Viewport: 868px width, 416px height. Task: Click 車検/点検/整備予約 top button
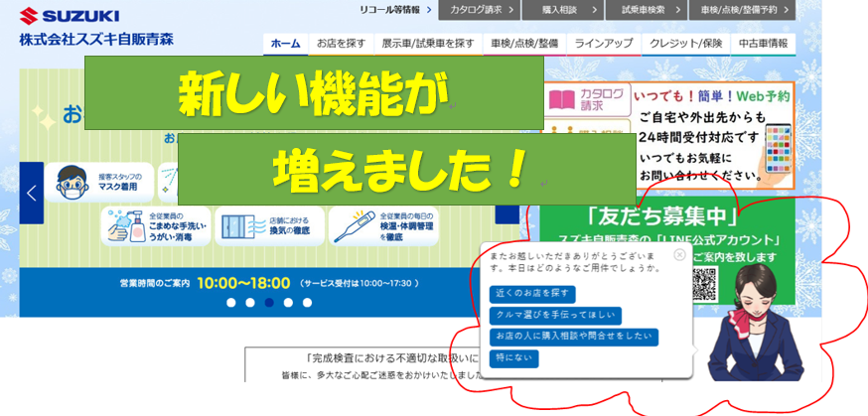742,10
